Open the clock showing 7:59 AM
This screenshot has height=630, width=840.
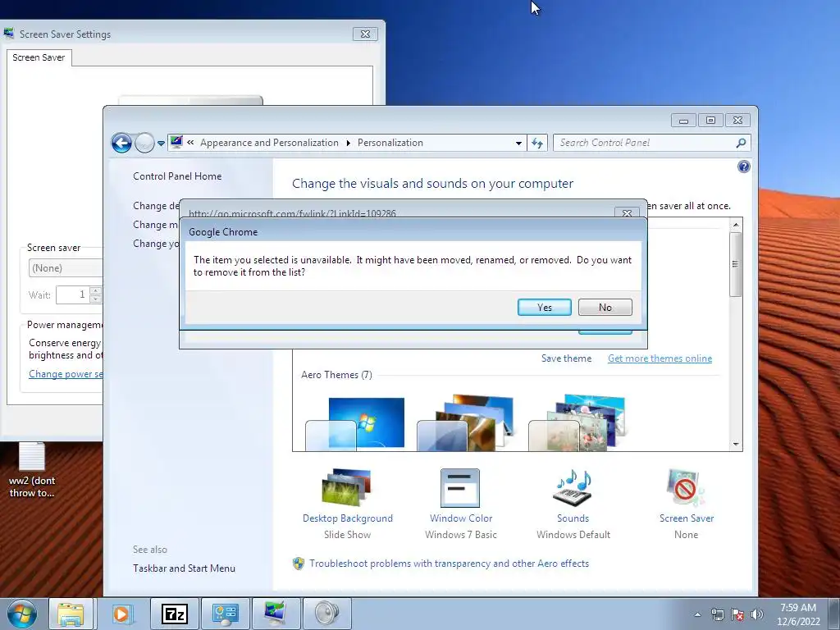click(798, 614)
